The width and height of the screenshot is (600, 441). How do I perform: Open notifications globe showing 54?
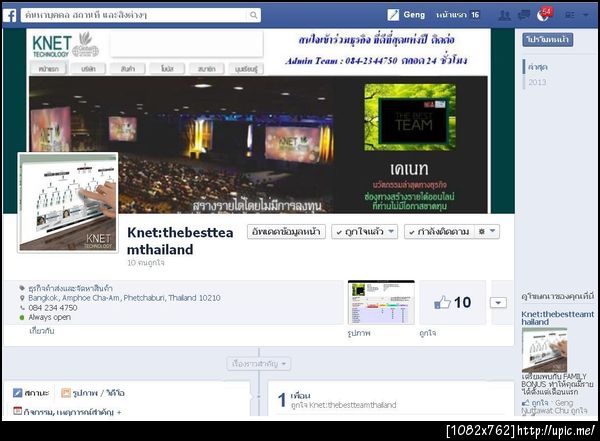(x=544, y=15)
